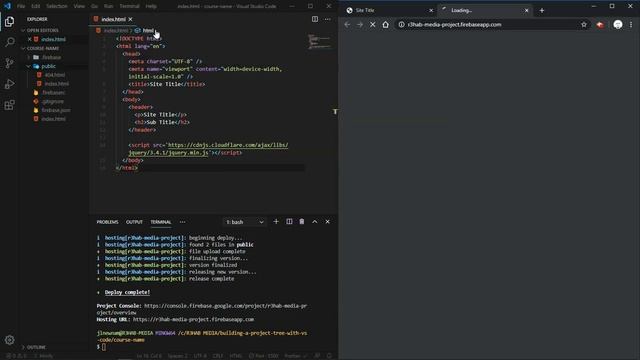This screenshot has width=640, height=360.
Task: Open the Hosting URL link in terminal
Action: 193,320
